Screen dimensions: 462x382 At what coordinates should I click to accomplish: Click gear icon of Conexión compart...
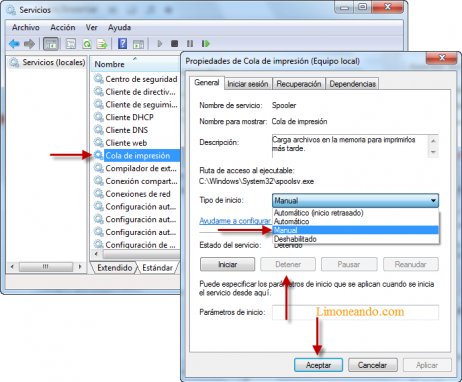click(x=99, y=181)
